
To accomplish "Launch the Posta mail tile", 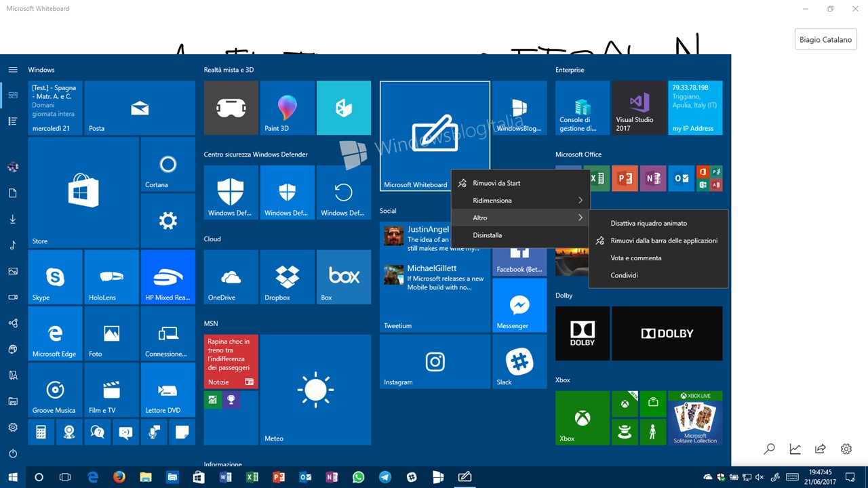I will click(x=140, y=108).
